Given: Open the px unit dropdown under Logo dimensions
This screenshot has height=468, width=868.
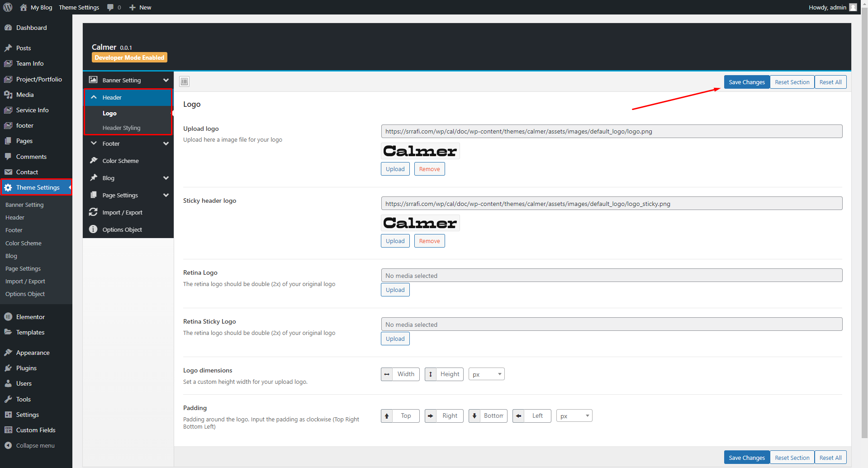Looking at the screenshot, I should click(486, 374).
